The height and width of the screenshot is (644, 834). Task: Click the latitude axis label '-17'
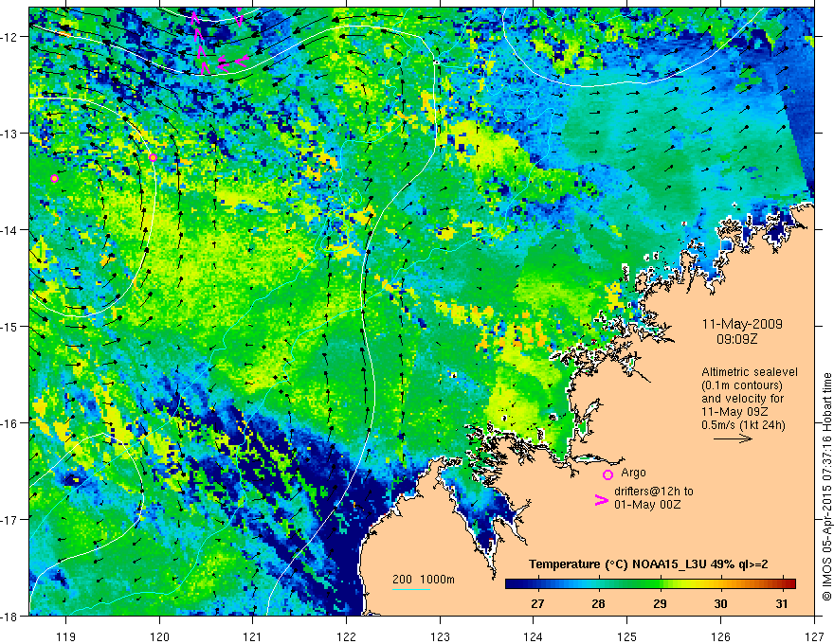pos(11,520)
